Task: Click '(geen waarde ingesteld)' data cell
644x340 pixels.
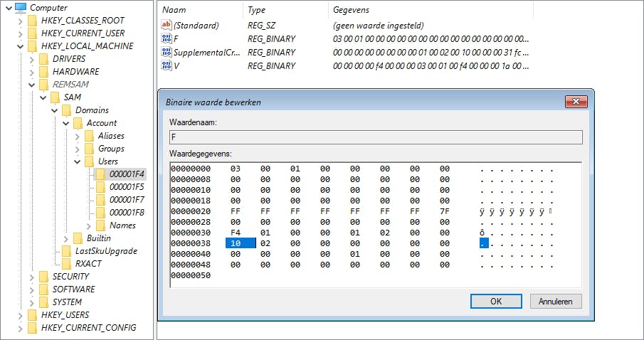Action: (379, 25)
